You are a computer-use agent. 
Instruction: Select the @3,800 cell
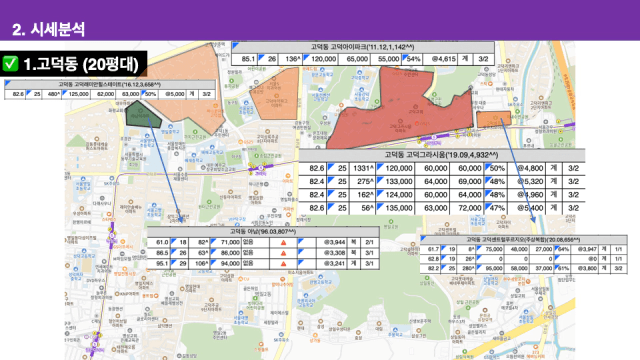click(x=586, y=269)
